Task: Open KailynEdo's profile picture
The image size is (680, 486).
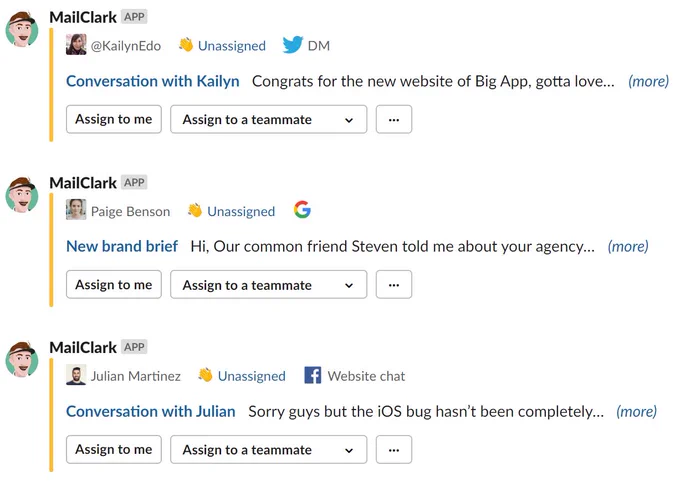Action: (76, 45)
